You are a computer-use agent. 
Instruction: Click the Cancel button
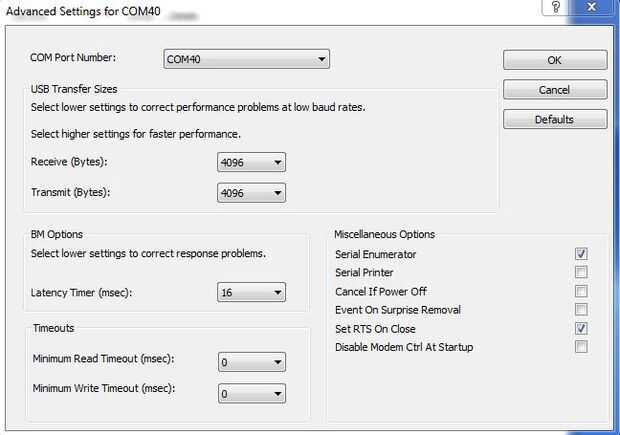click(x=555, y=90)
